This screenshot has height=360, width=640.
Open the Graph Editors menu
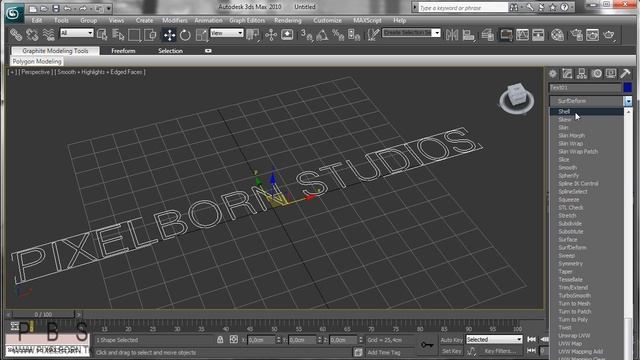coord(247,20)
